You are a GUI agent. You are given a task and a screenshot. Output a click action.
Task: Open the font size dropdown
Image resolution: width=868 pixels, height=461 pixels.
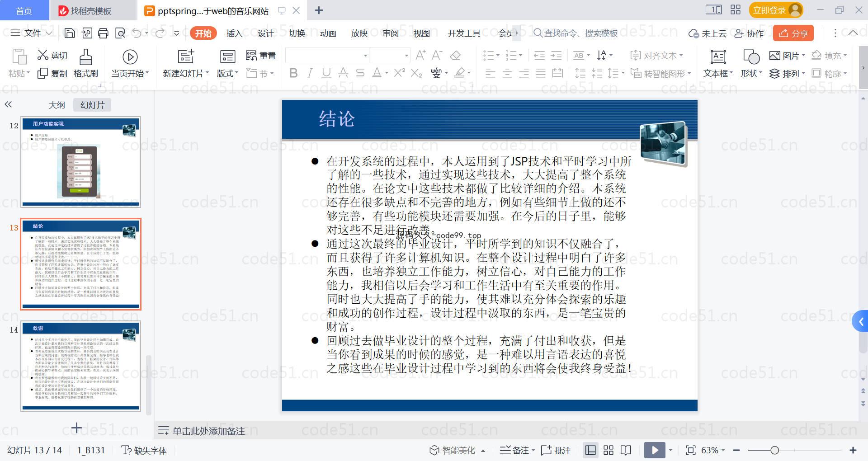coord(406,56)
